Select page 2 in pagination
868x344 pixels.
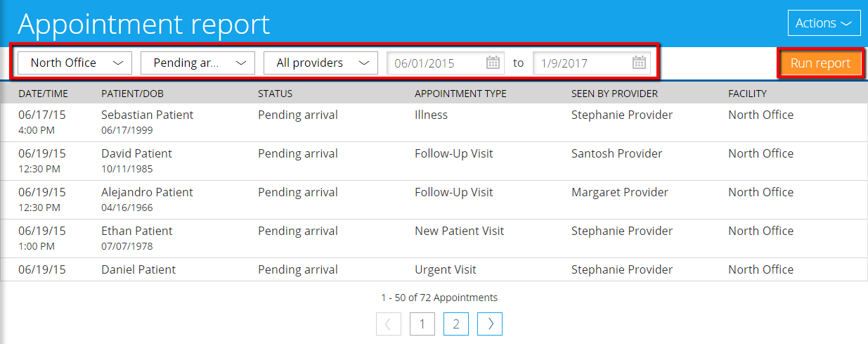pyautogui.click(x=456, y=324)
